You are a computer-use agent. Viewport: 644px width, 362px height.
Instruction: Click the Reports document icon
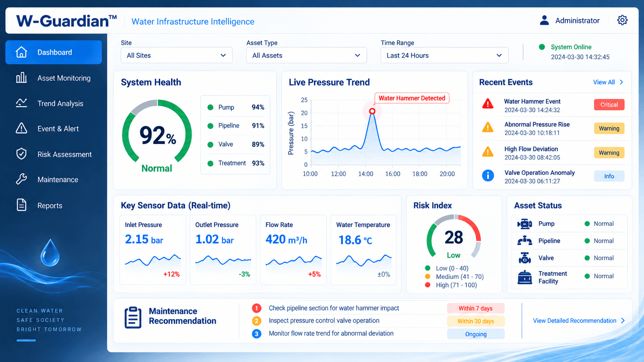click(x=22, y=205)
